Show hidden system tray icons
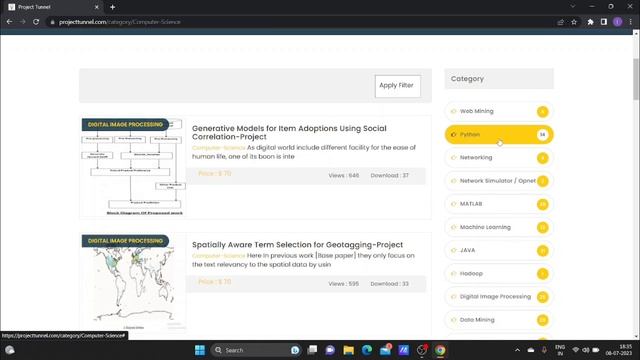The width and height of the screenshot is (640, 360). (x=517, y=350)
